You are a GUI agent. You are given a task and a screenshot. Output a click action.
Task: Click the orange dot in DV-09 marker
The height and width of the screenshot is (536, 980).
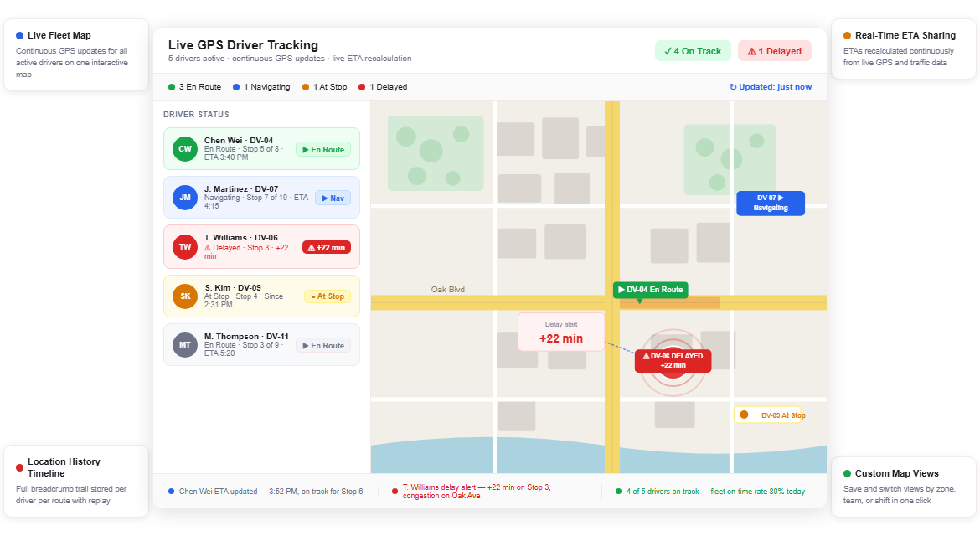click(x=744, y=415)
